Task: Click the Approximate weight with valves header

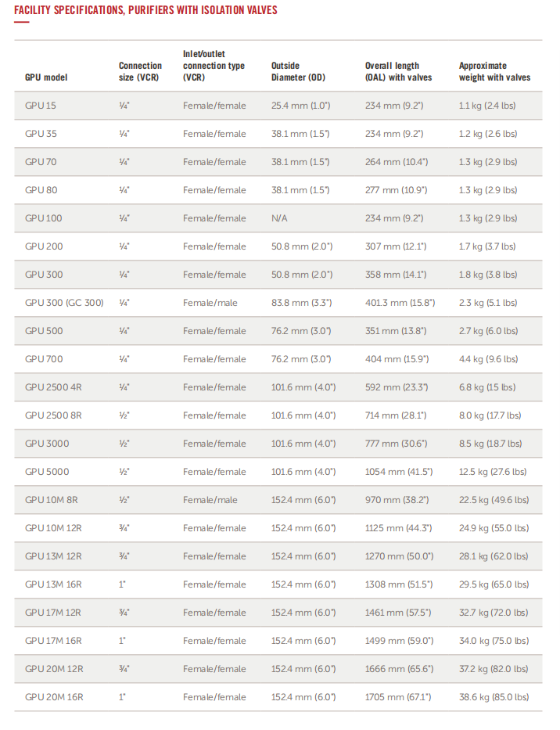Action: (x=494, y=71)
